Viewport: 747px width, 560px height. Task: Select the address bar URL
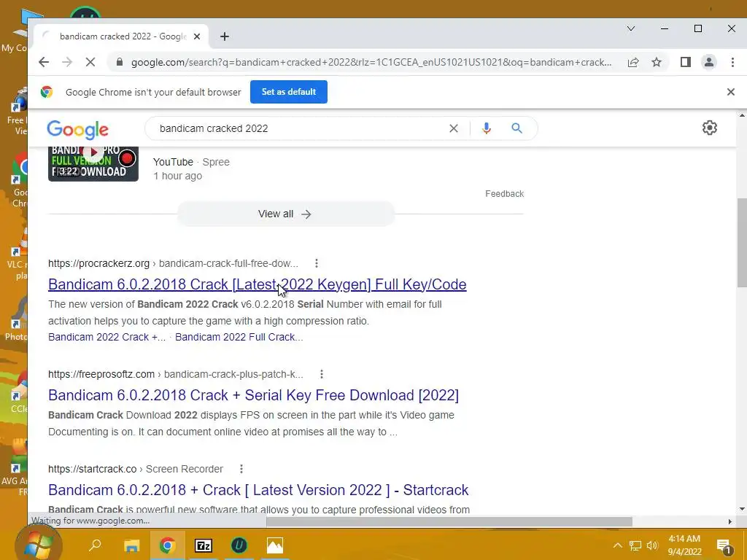point(371,63)
